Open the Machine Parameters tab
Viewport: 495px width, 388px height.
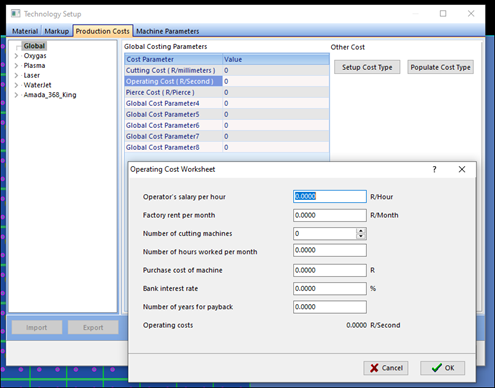pyautogui.click(x=167, y=31)
